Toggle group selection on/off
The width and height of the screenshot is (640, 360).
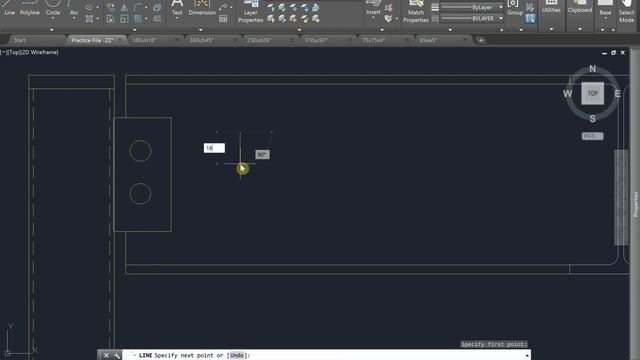530,18
